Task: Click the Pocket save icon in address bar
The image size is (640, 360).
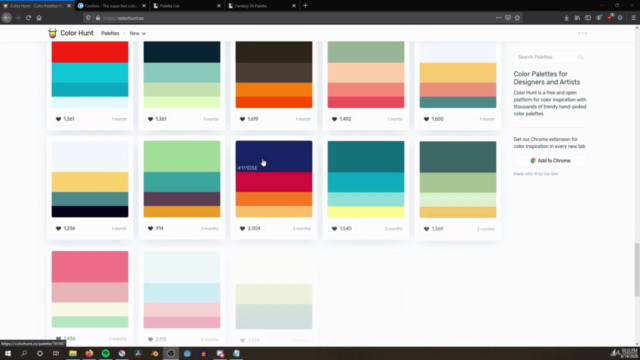Action: [x=508, y=18]
